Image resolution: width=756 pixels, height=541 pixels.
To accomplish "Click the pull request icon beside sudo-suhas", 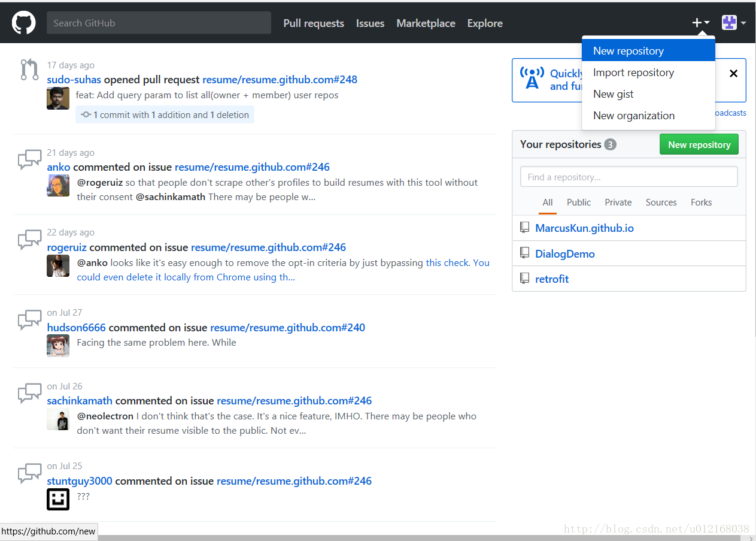I will pos(29,69).
